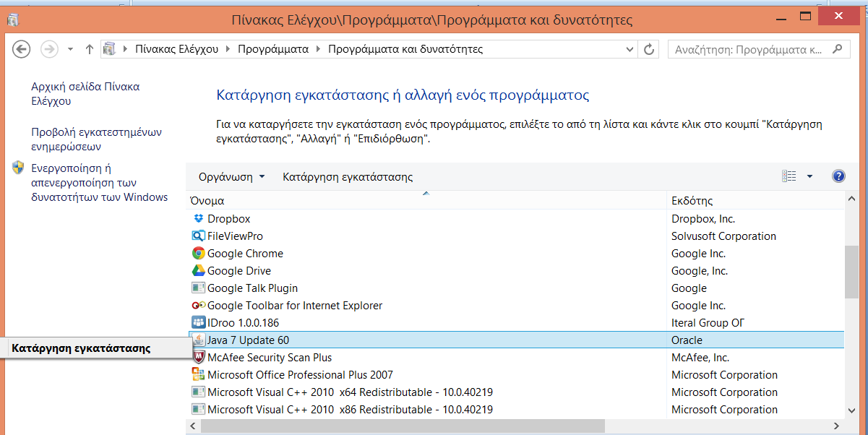This screenshot has width=868, height=435.
Task: Click 'Προγράμματα και δυνατότητες' breadcrumb
Action: pos(405,49)
